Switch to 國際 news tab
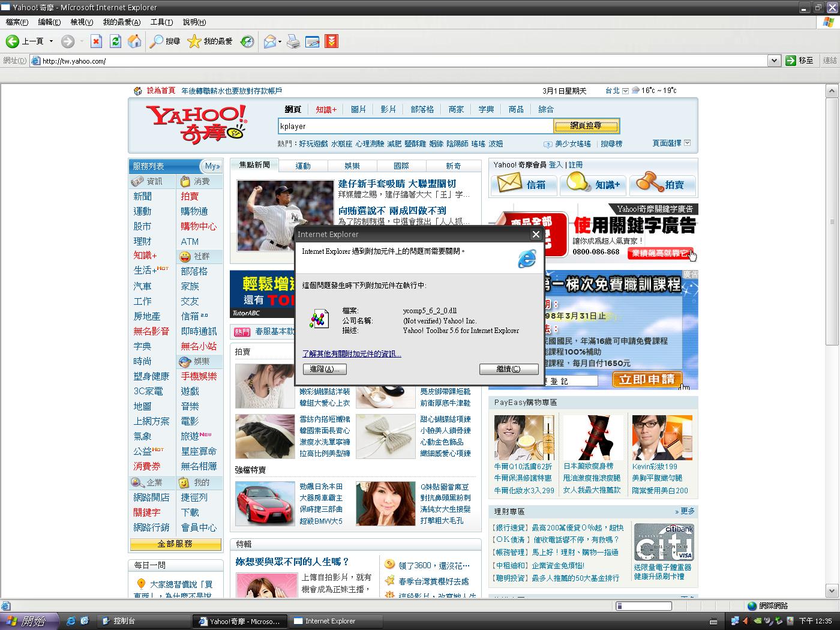Viewport: 840px width, 630px height. (x=401, y=166)
